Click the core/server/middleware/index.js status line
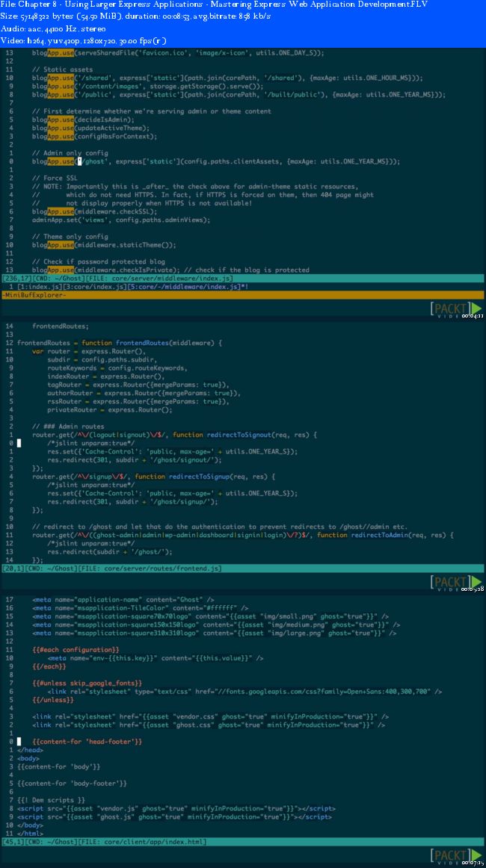The width and height of the screenshot is (486, 868). 243,279
